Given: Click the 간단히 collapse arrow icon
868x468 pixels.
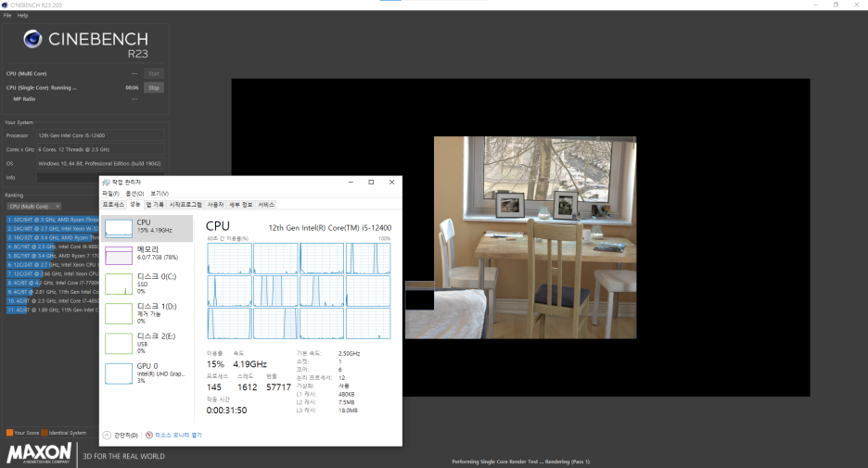Looking at the screenshot, I should point(107,435).
